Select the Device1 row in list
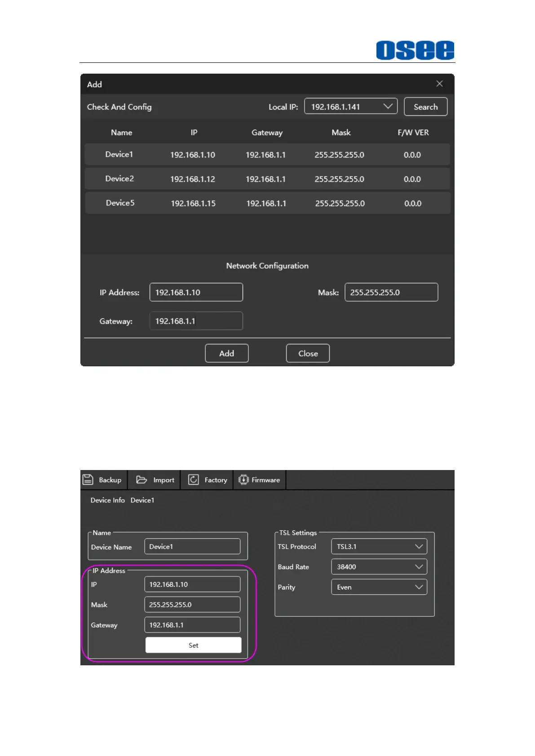The image size is (535, 756). [x=267, y=154]
